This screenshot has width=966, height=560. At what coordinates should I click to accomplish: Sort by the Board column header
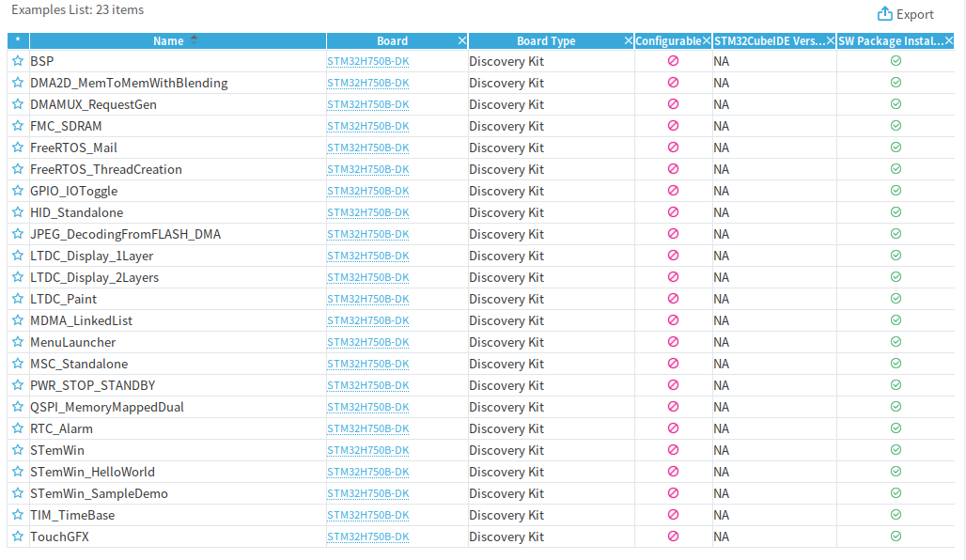(x=393, y=40)
